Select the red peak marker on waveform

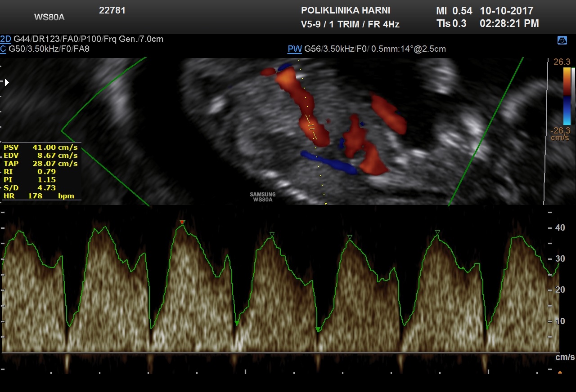[x=182, y=223]
